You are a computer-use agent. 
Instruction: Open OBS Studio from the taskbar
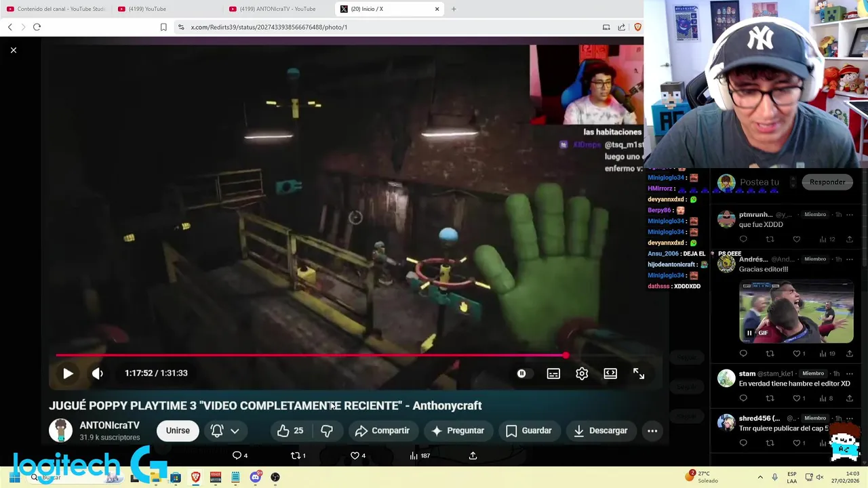pyautogui.click(x=275, y=477)
